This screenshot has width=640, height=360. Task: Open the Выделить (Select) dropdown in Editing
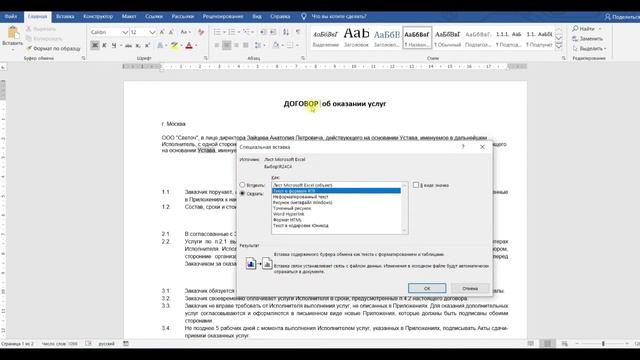point(590,49)
